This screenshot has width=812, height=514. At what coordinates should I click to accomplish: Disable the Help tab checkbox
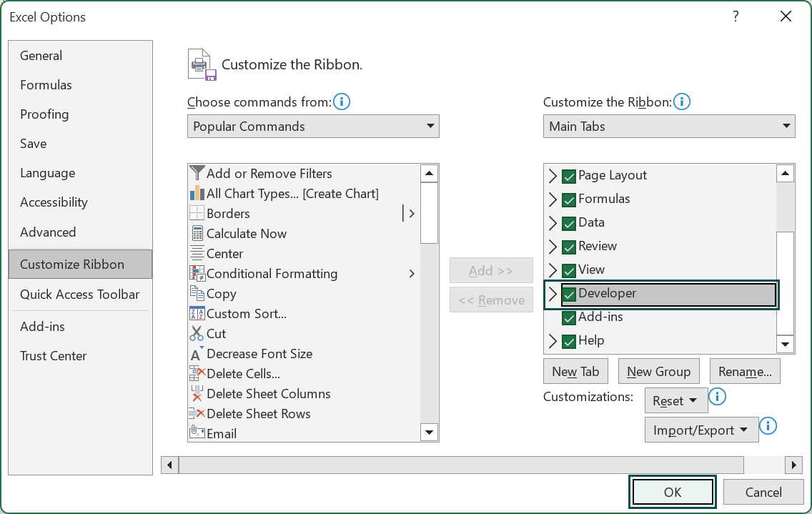point(568,341)
